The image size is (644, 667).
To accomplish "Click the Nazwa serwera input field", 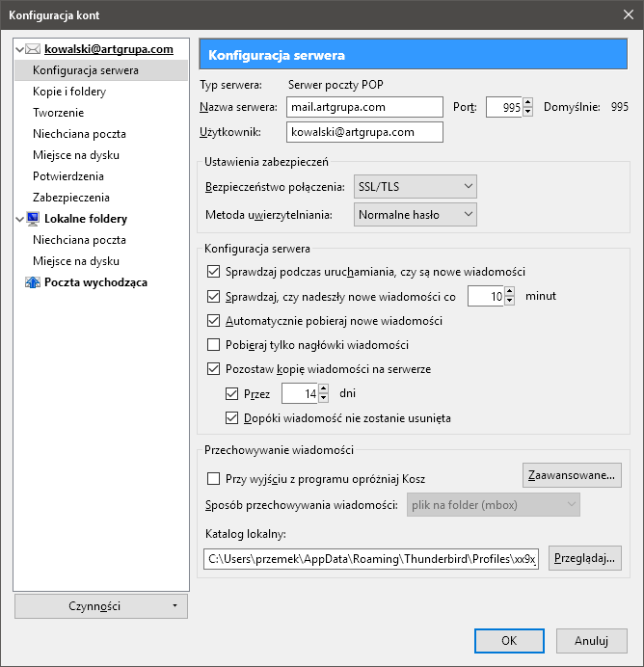I will (364, 107).
